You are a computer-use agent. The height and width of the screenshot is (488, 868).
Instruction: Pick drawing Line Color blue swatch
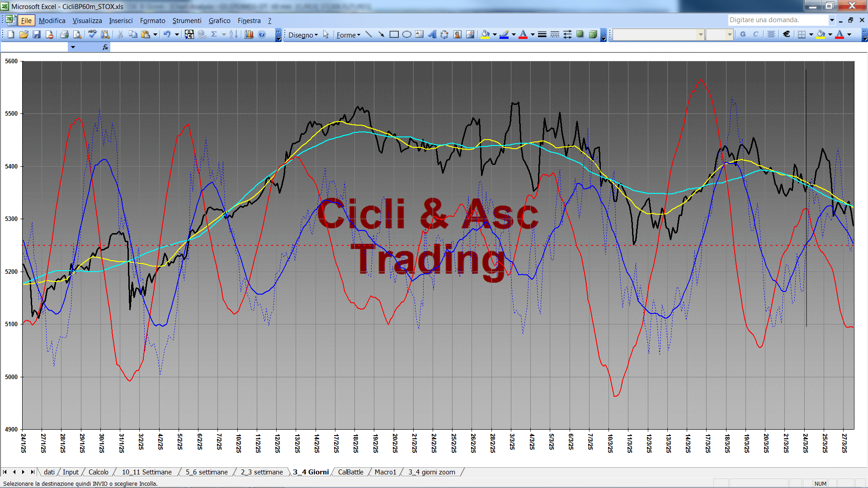coord(504,34)
